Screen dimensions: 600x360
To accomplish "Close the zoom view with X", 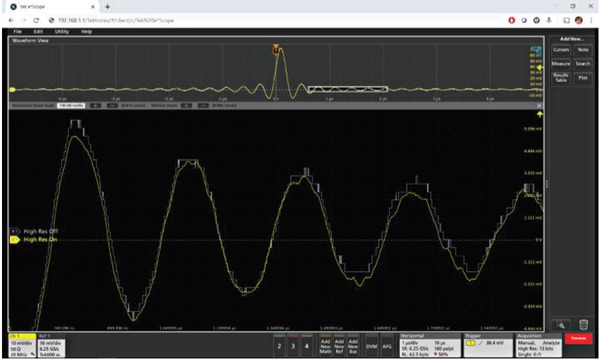I will coord(539,106).
